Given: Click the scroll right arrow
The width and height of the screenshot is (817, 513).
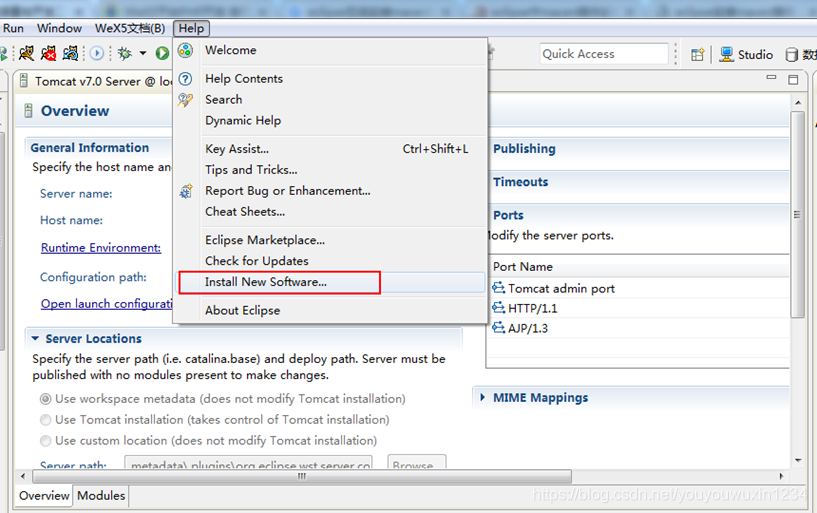Looking at the screenshot, I should [x=781, y=476].
